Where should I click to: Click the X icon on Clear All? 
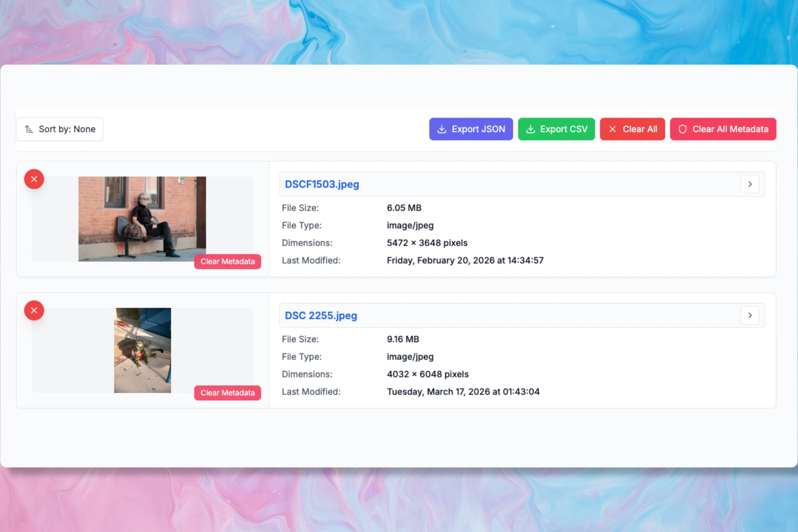click(612, 129)
